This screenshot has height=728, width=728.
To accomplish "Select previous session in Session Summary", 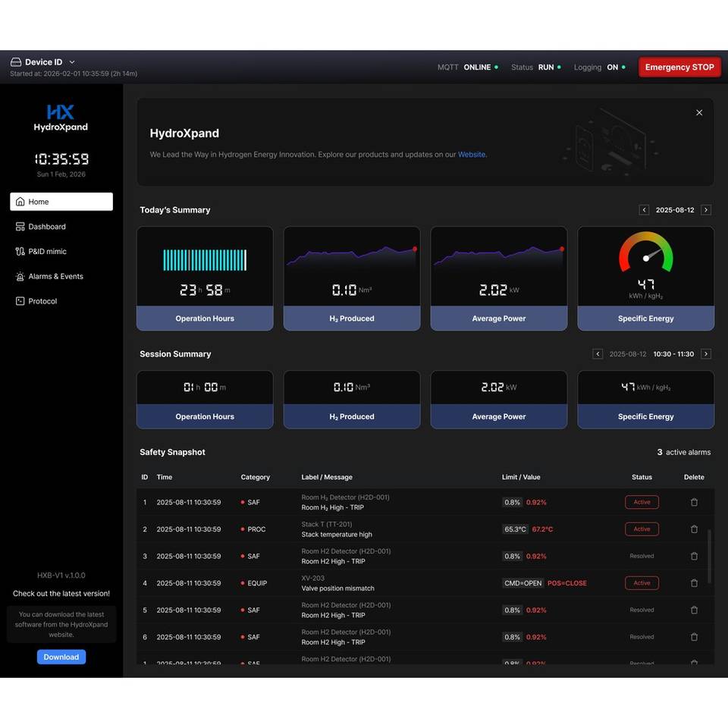I will click(x=598, y=354).
